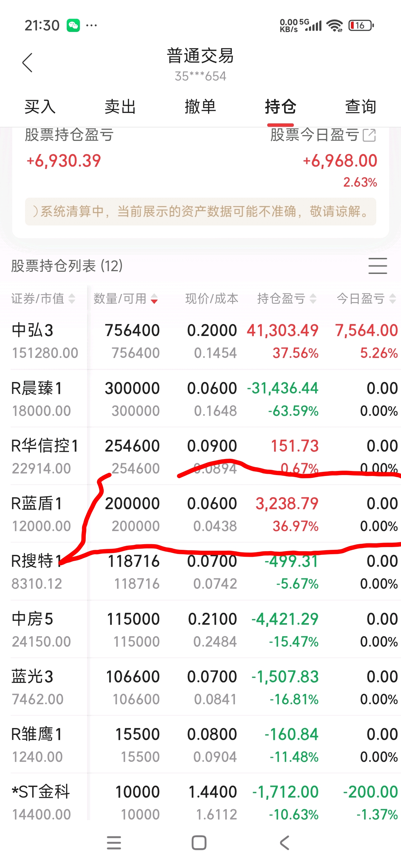Screen dimensions: 401x868
Task: Sort by 数量/可用 column
Action: coord(125,298)
